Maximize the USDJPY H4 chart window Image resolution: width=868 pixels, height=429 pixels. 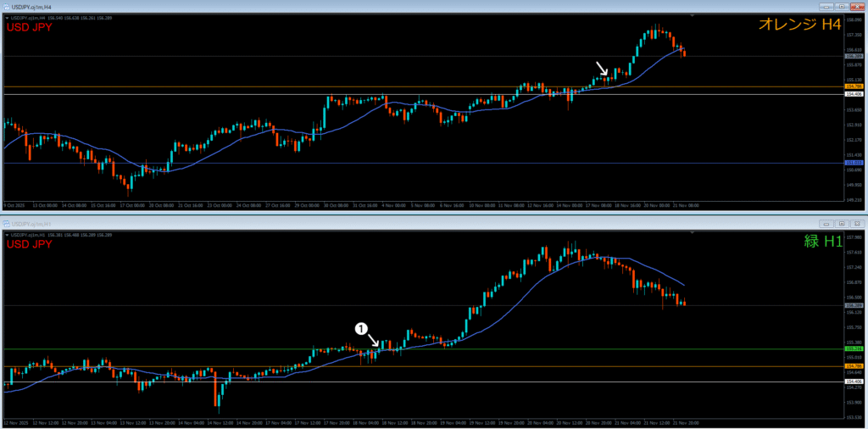(x=840, y=8)
